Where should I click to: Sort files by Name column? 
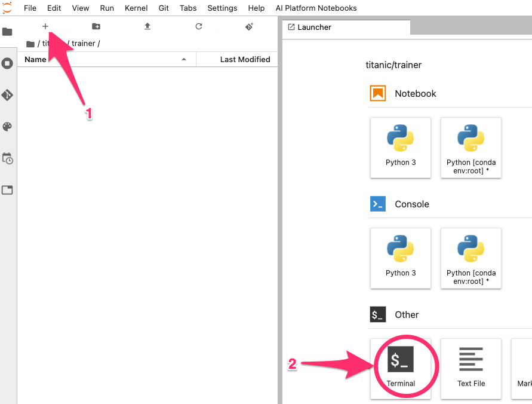point(36,59)
